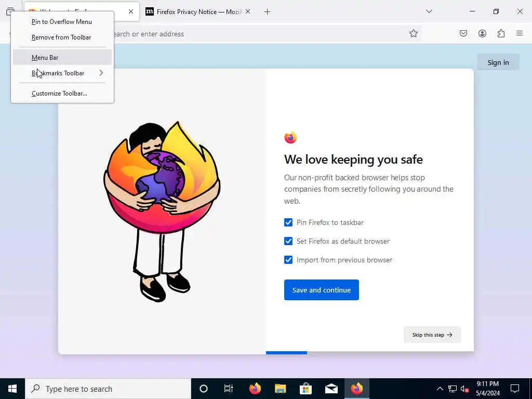Open Task View on the taskbar
This screenshot has width=532, height=399.
(229, 389)
